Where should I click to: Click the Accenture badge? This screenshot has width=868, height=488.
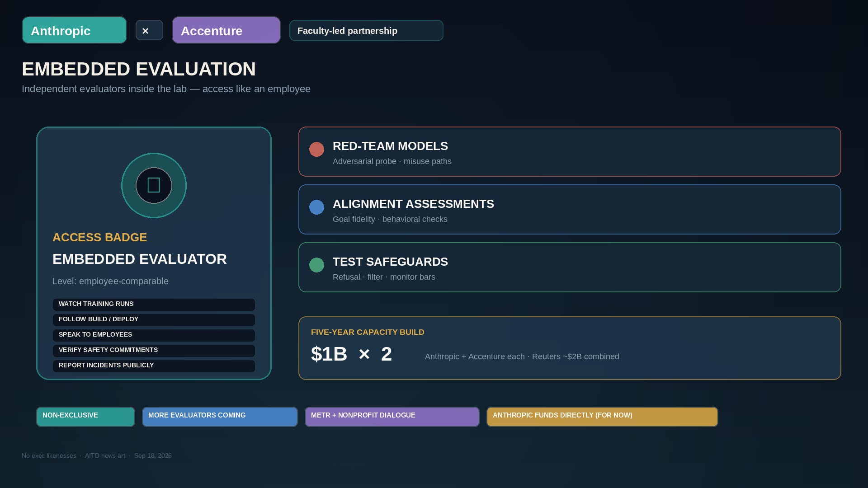point(226,30)
